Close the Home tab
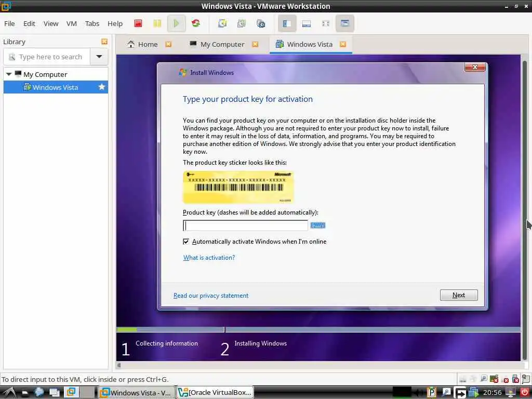Screen dimensions: 532x399 tap(168, 44)
